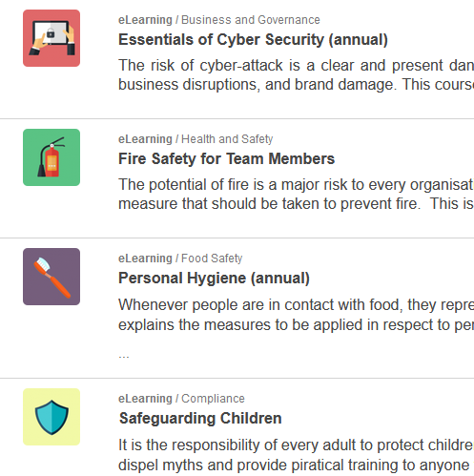Click the fire extinguisher course icon
Screen dimensions: 474x476
click(x=52, y=157)
